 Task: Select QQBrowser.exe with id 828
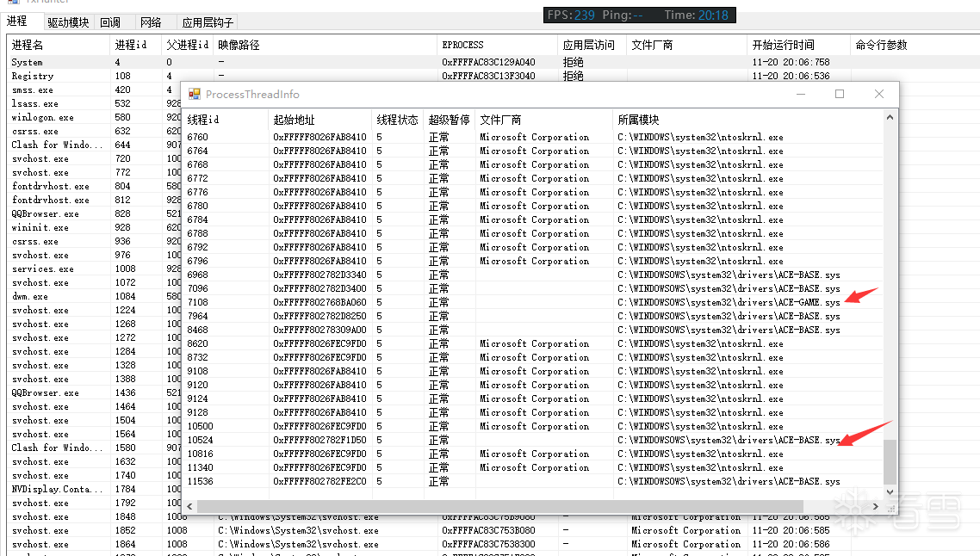(94, 213)
